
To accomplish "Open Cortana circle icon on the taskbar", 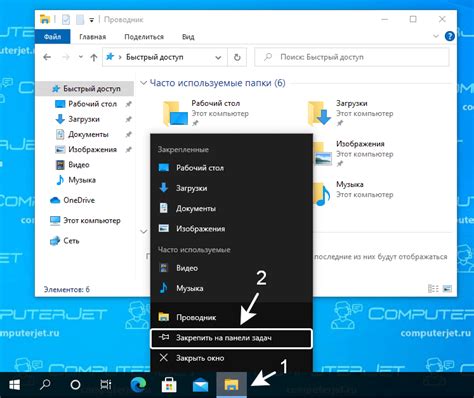I will click(x=76, y=385).
